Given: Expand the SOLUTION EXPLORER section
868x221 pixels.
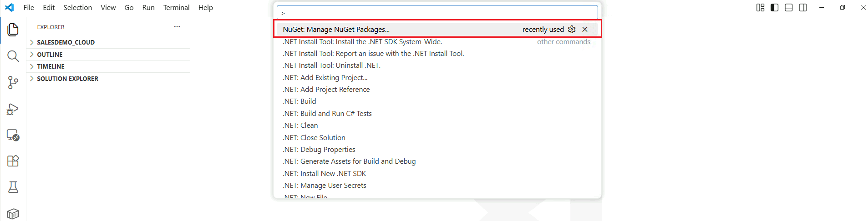Looking at the screenshot, I should pos(67,79).
